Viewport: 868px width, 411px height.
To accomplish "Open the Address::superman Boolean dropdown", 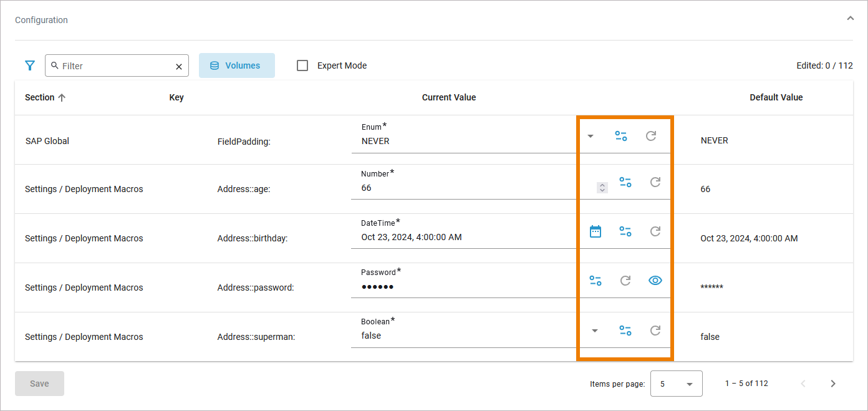I will tap(595, 331).
